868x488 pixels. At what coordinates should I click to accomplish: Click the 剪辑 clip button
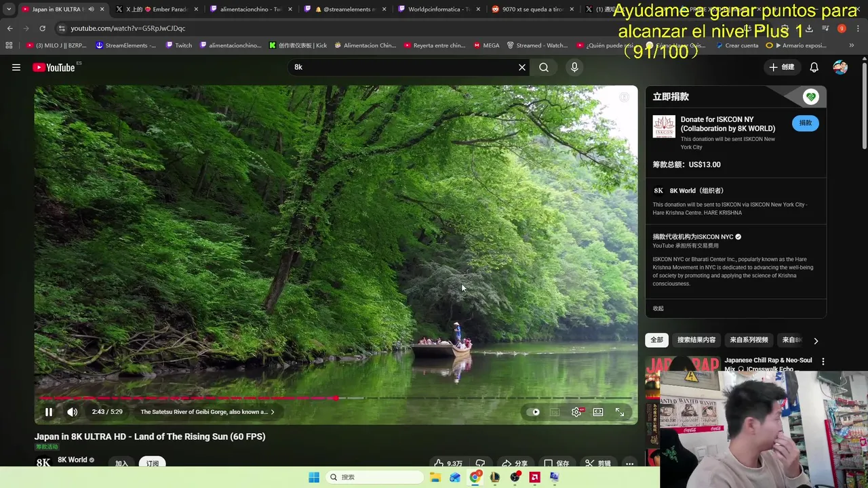[x=597, y=463]
